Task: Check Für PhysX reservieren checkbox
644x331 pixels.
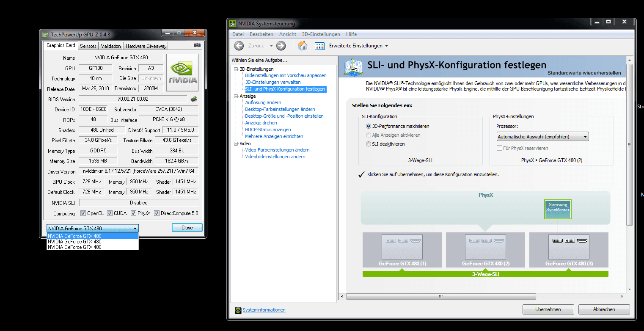Action: click(500, 148)
